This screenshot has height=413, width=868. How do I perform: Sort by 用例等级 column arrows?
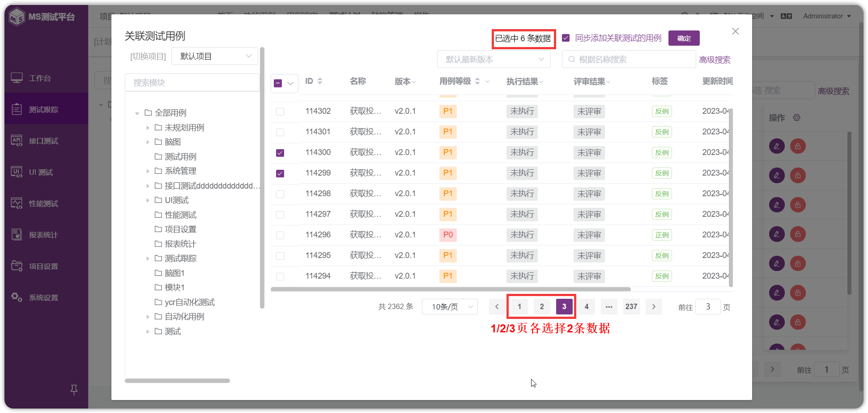coord(477,81)
